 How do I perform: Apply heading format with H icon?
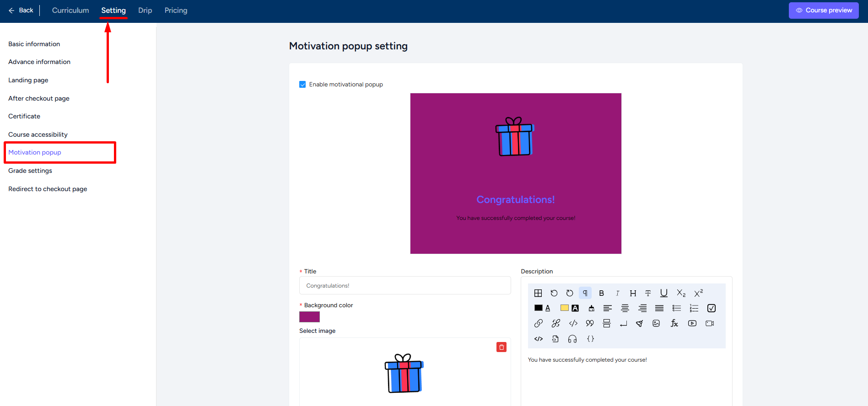[633, 293]
